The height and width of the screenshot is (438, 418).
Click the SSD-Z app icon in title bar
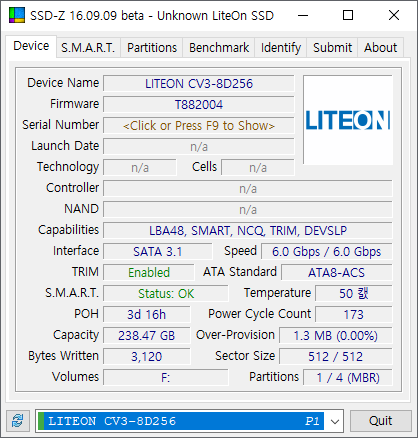[x=17, y=15]
